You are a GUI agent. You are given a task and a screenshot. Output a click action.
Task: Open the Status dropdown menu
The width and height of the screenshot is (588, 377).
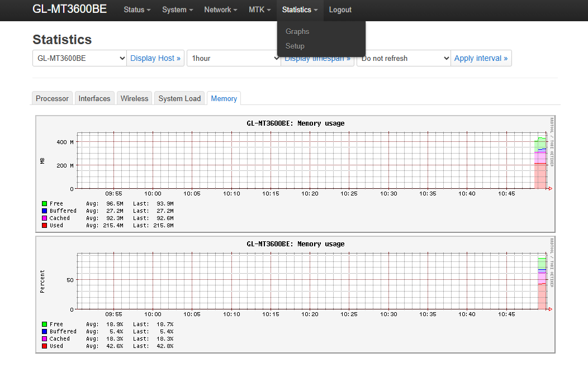[x=137, y=10]
